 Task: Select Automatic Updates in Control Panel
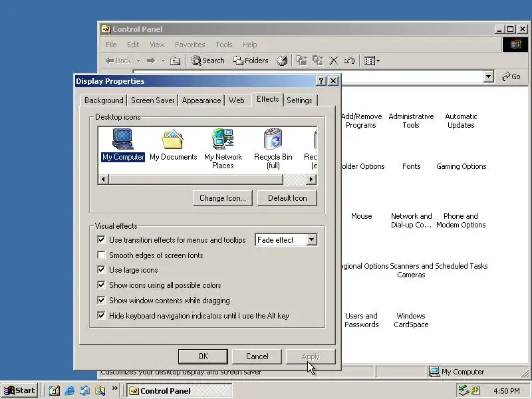point(461,120)
